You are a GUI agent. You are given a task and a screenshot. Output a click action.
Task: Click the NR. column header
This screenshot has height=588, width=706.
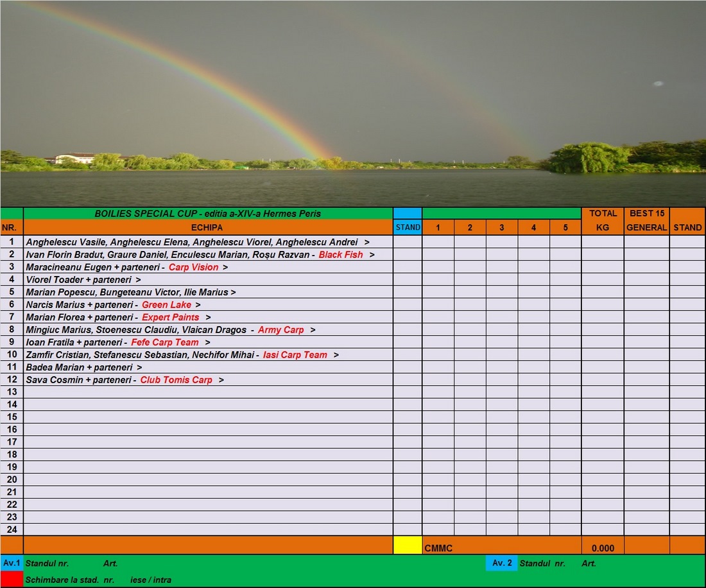(x=12, y=227)
